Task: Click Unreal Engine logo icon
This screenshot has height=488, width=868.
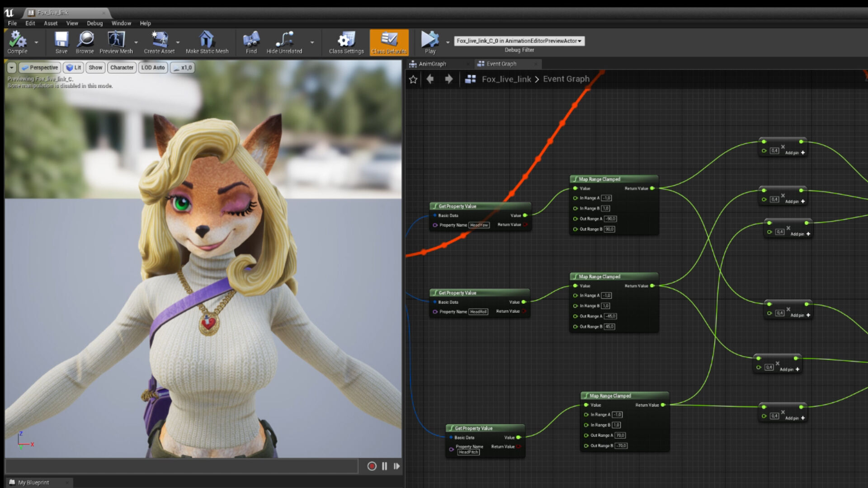Action: tap(9, 13)
